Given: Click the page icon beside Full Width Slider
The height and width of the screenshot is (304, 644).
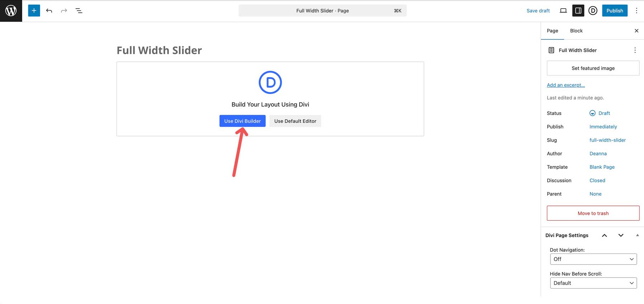Looking at the screenshot, I should [x=552, y=50].
